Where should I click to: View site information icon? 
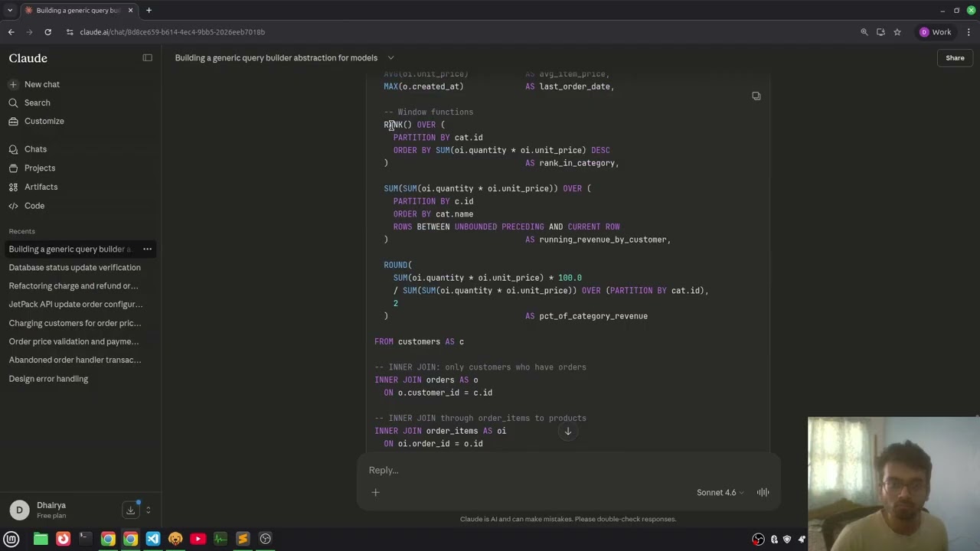click(69, 32)
